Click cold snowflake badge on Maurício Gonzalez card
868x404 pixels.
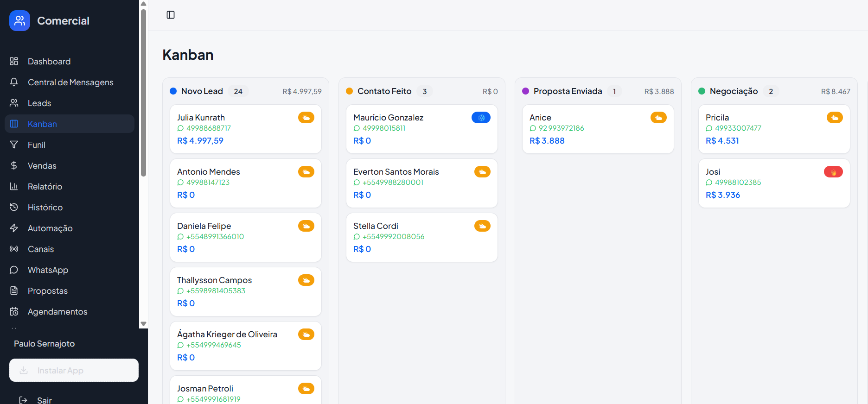tap(481, 118)
